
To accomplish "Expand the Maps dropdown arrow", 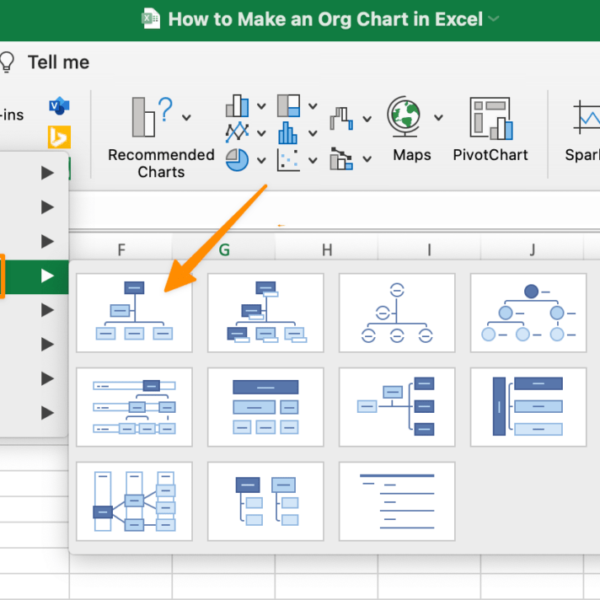I will click(x=438, y=118).
